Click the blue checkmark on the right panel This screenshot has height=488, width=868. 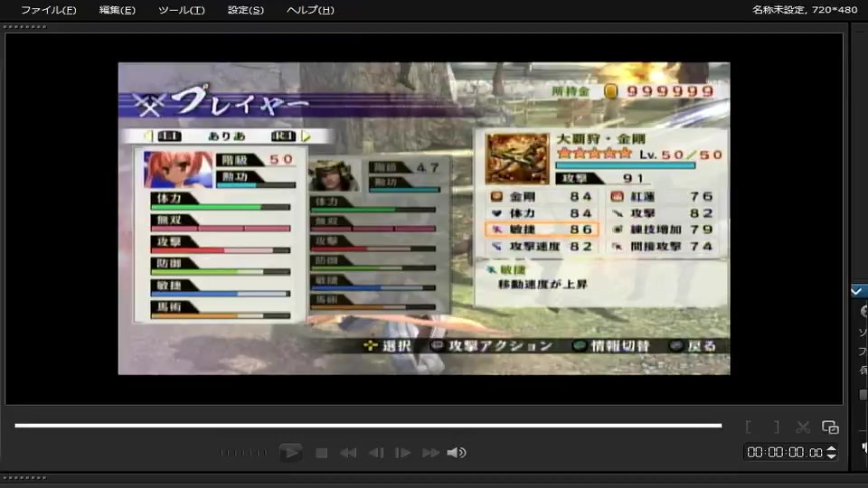[x=857, y=291]
